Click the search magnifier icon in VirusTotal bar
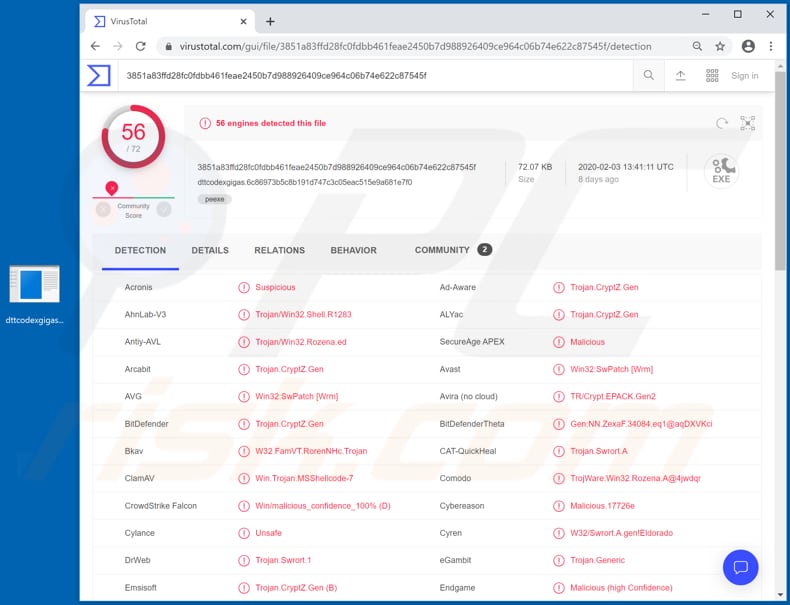 pyautogui.click(x=649, y=76)
